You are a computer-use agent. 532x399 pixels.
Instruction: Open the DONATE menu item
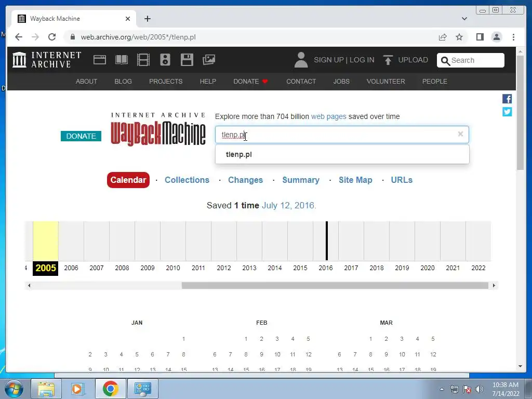250,82
